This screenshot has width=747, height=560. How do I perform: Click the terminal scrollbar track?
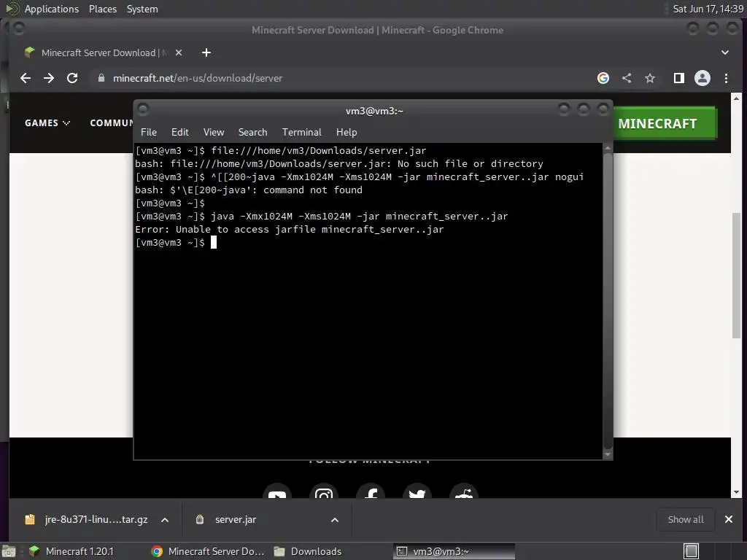pyautogui.click(x=608, y=301)
